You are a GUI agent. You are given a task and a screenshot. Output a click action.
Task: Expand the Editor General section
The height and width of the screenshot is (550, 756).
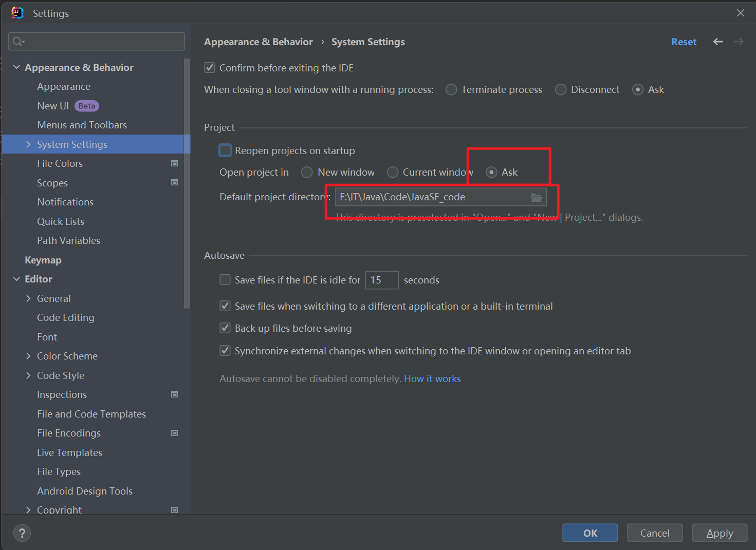[x=28, y=298]
